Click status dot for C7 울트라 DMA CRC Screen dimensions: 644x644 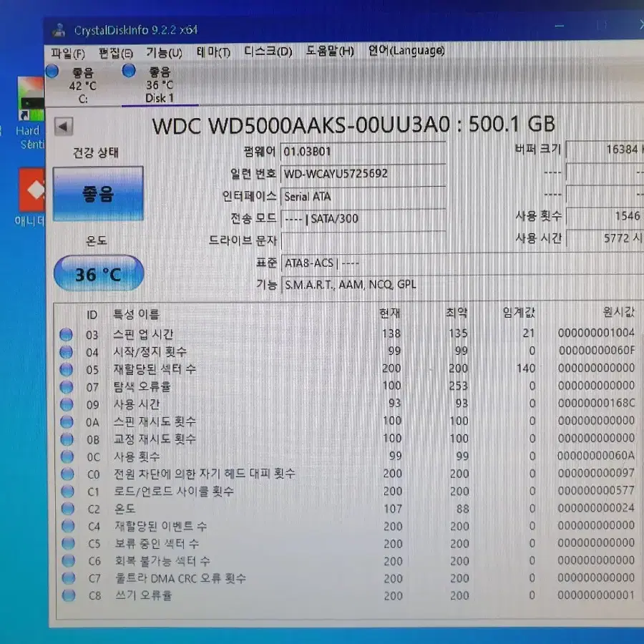coord(69,578)
